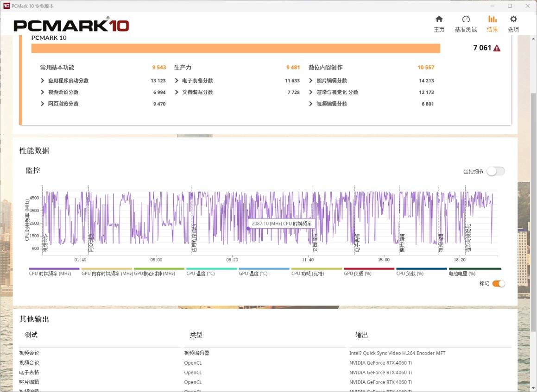Click the 性能数据 section title

[34, 150]
